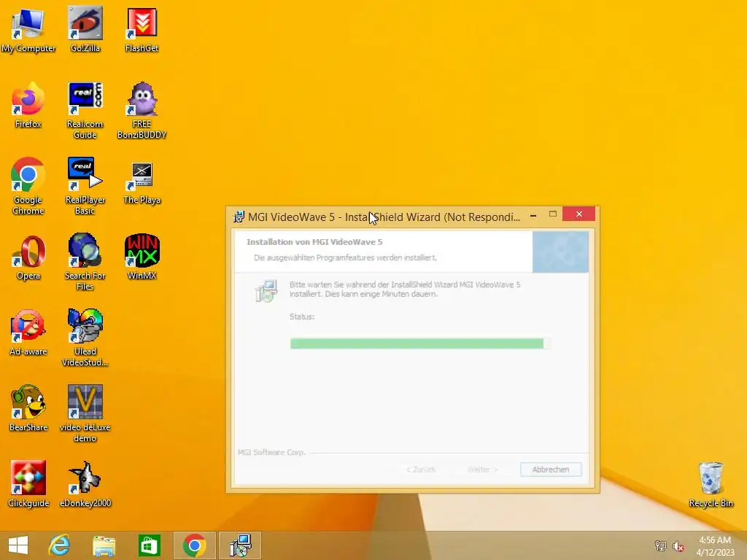Click the Google Chrome desktop shortcut
This screenshot has height=560, width=747.
(28, 186)
